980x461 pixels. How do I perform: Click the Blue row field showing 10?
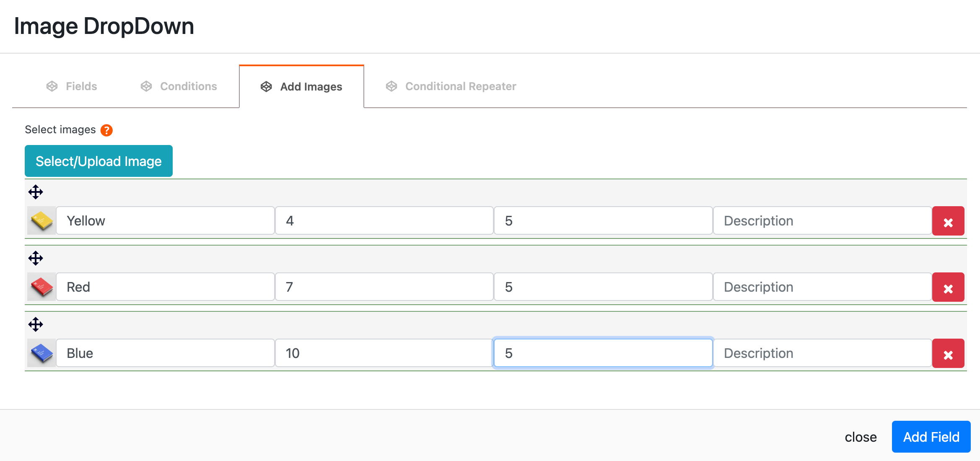(x=384, y=353)
